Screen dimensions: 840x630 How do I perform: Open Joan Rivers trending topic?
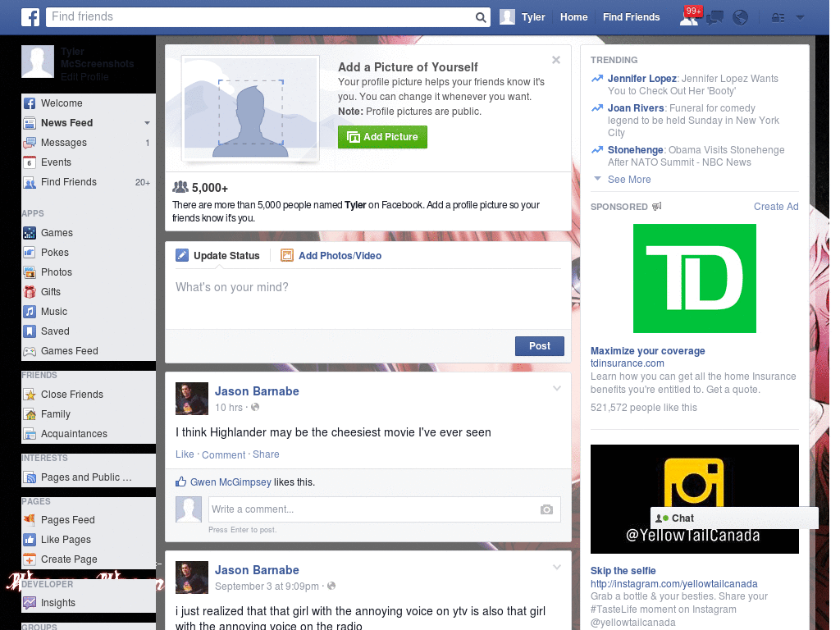click(x=636, y=108)
